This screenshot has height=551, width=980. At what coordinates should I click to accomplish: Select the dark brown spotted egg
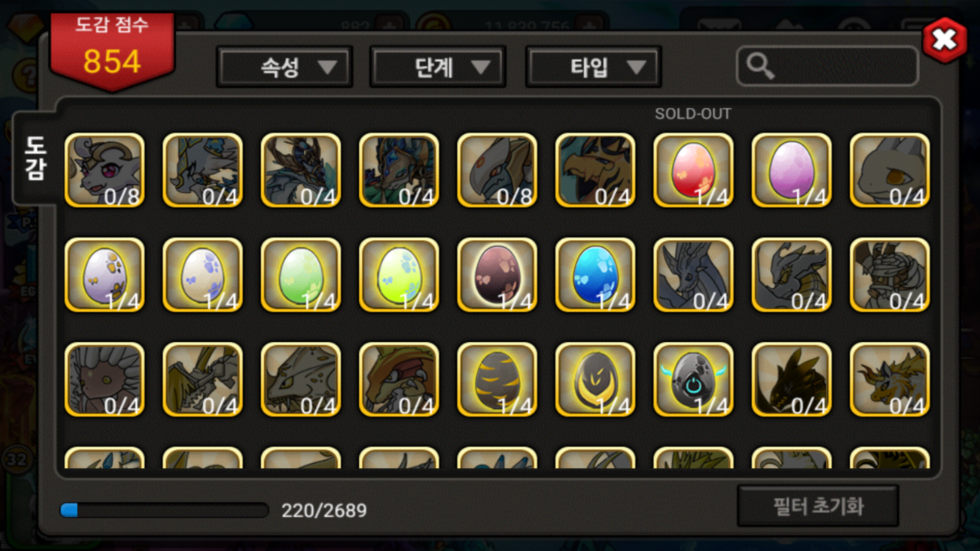[x=497, y=275]
